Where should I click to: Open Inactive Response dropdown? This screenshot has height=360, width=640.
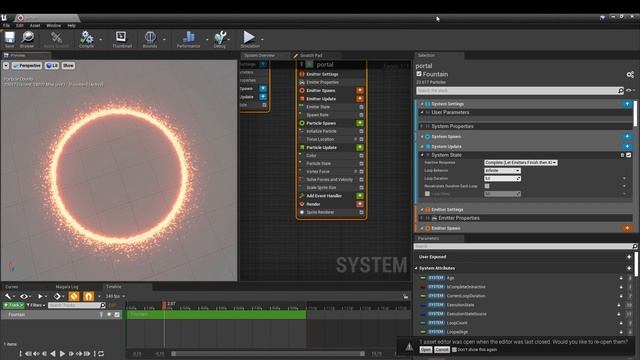pos(520,162)
